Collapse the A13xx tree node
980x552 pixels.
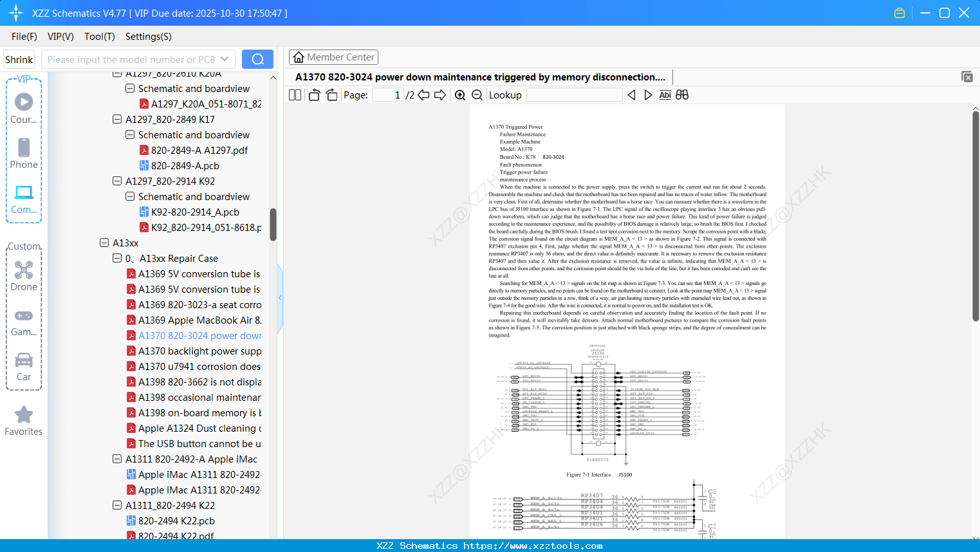click(x=104, y=243)
